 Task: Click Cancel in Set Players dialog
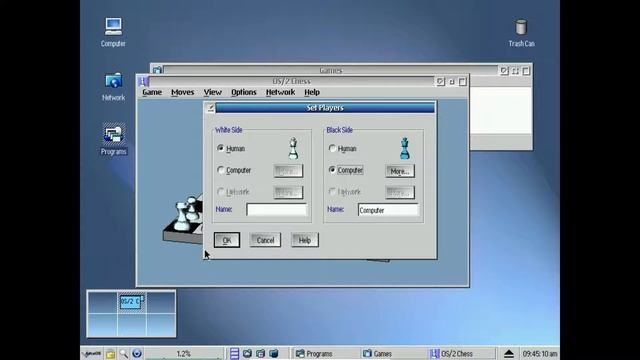pos(265,240)
